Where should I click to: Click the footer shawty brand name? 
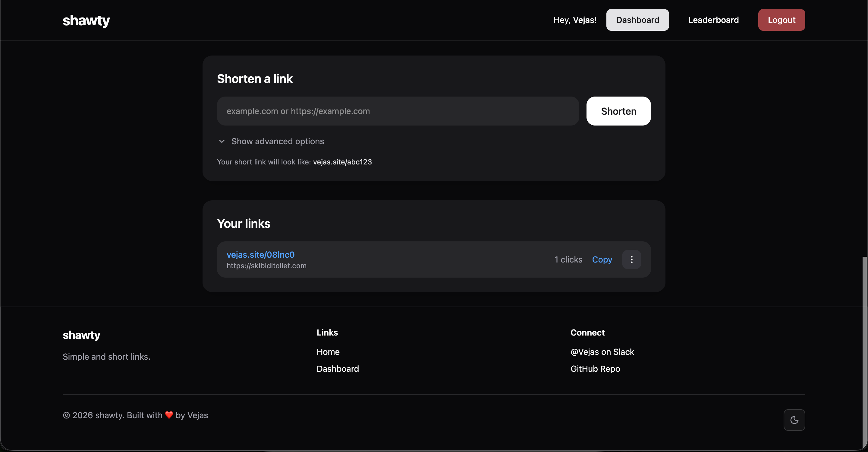coord(82,335)
